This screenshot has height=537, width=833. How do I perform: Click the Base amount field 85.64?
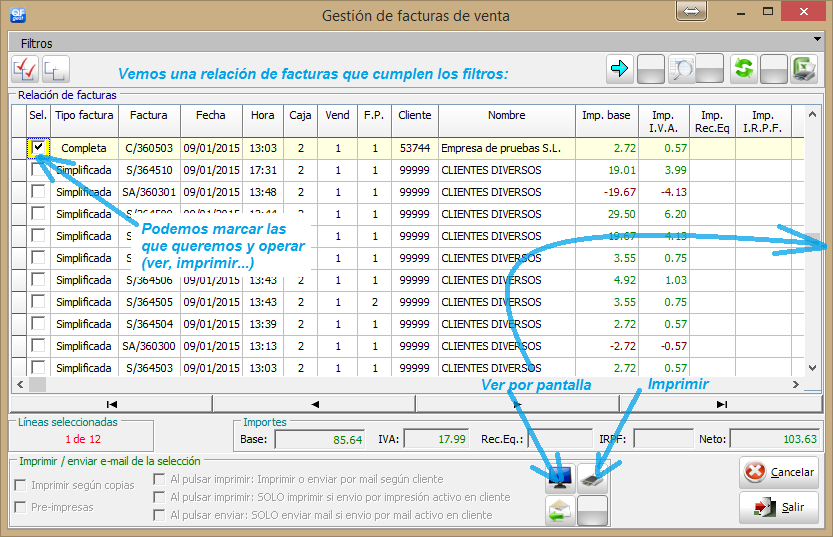tap(320, 439)
